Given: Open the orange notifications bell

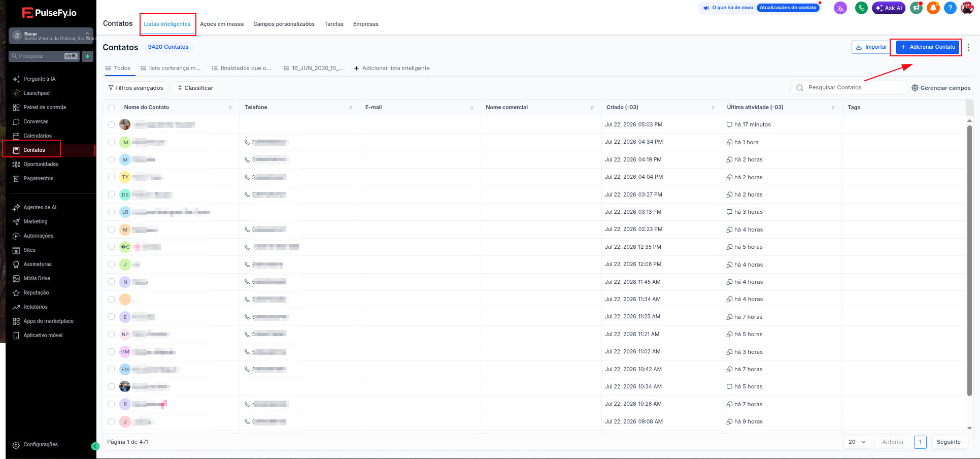Looking at the screenshot, I should pos(933,8).
